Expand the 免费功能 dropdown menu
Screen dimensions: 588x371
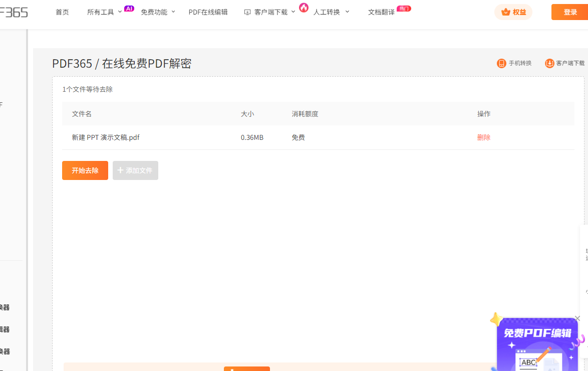(x=158, y=12)
